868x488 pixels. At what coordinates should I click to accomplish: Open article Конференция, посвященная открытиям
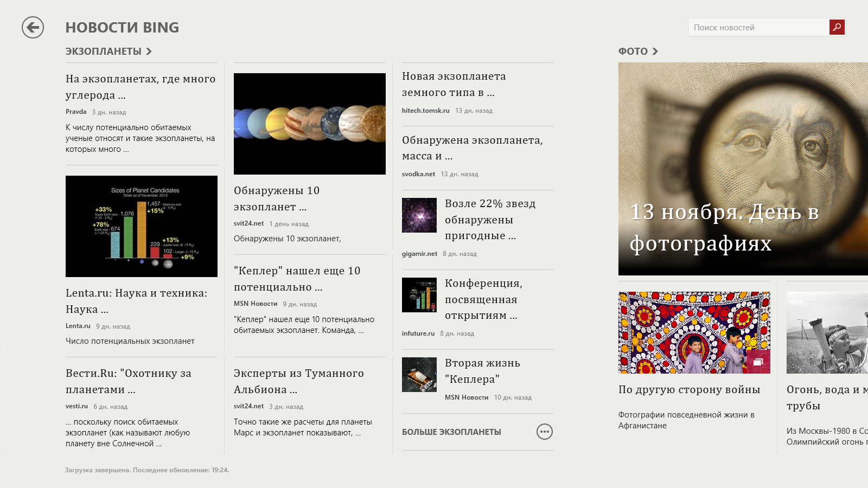click(x=483, y=299)
